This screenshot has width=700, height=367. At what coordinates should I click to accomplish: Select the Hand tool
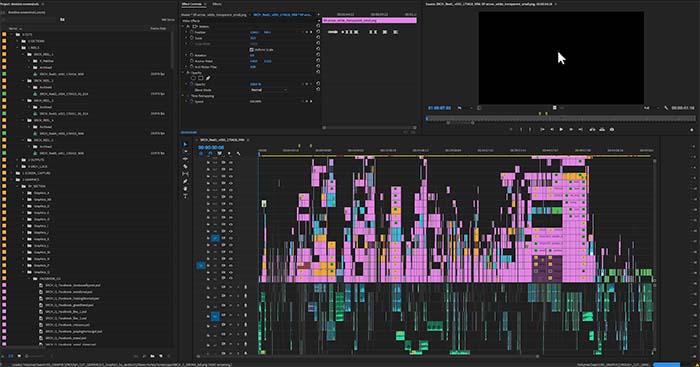tap(185, 189)
